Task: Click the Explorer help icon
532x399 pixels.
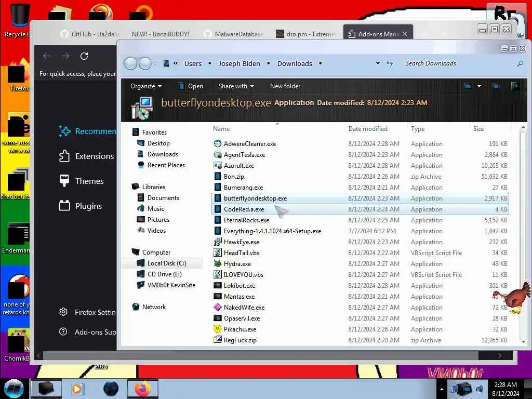Action: (515, 86)
